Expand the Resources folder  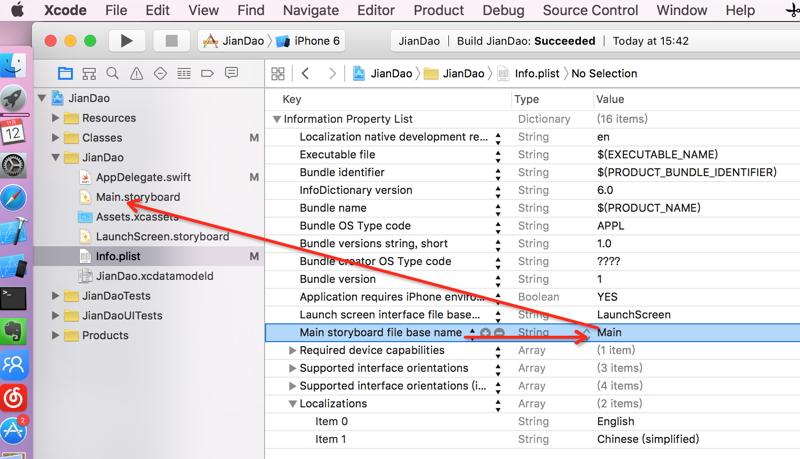(55, 118)
